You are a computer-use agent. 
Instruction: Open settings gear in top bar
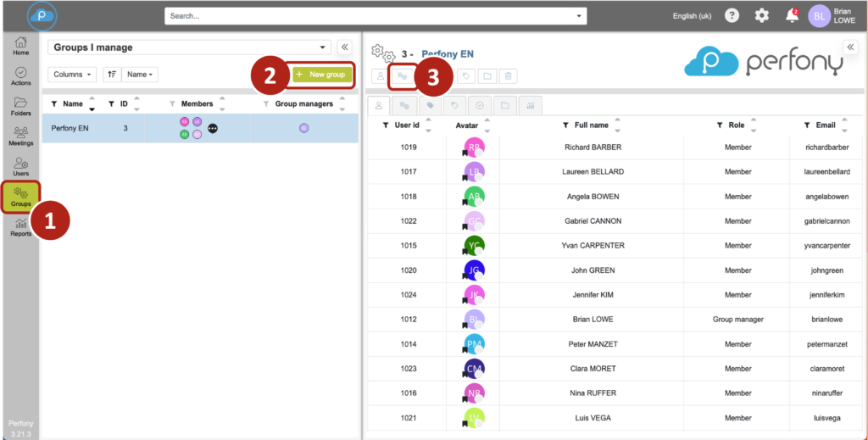[x=762, y=15]
